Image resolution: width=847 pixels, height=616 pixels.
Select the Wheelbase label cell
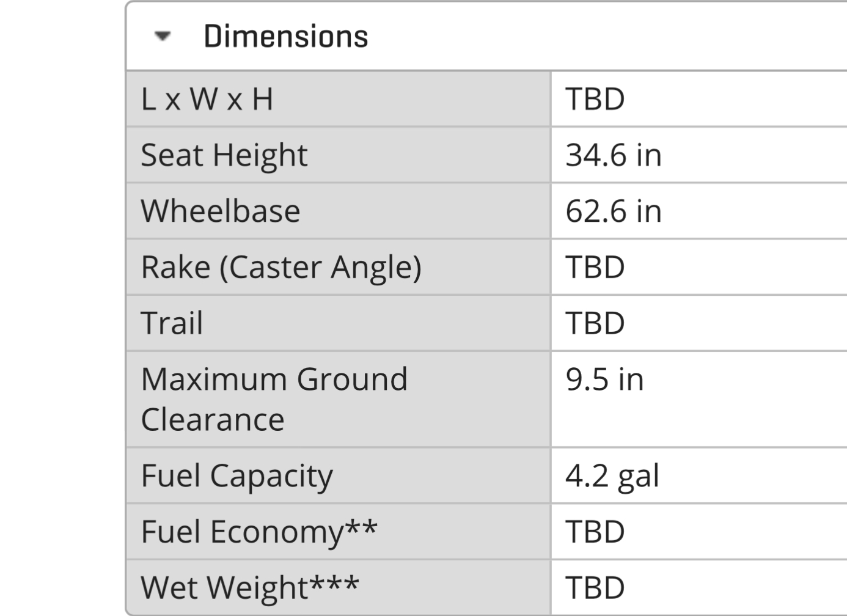coord(220,211)
